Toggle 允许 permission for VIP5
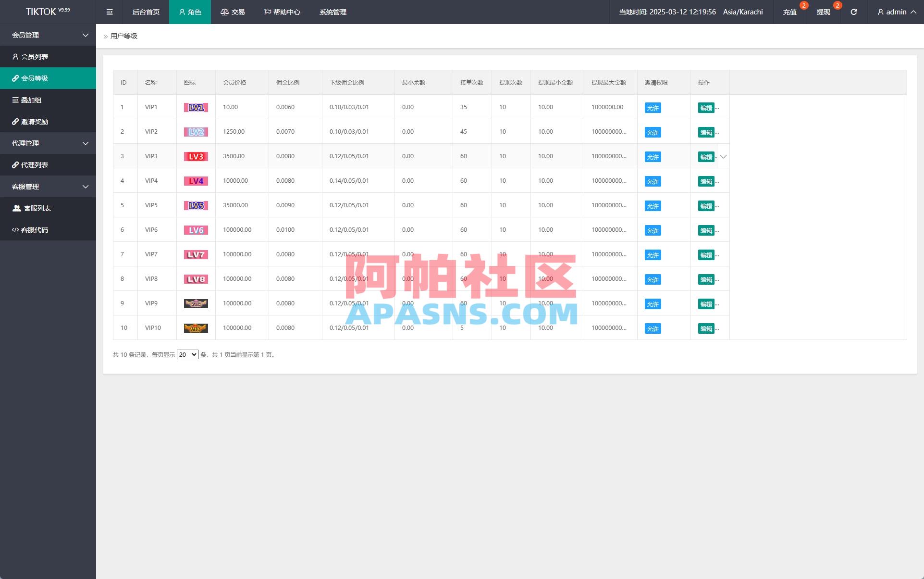 pyautogui.click(x=652, y=205)
